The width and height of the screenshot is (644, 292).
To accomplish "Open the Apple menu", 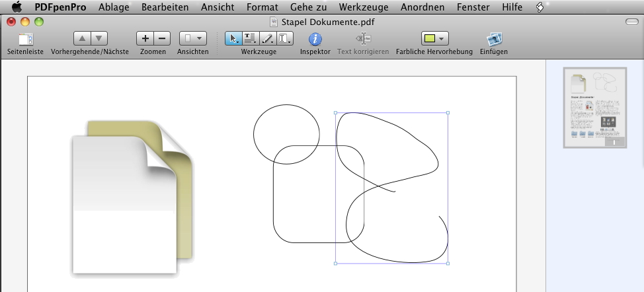I will (x=17, y=7).
